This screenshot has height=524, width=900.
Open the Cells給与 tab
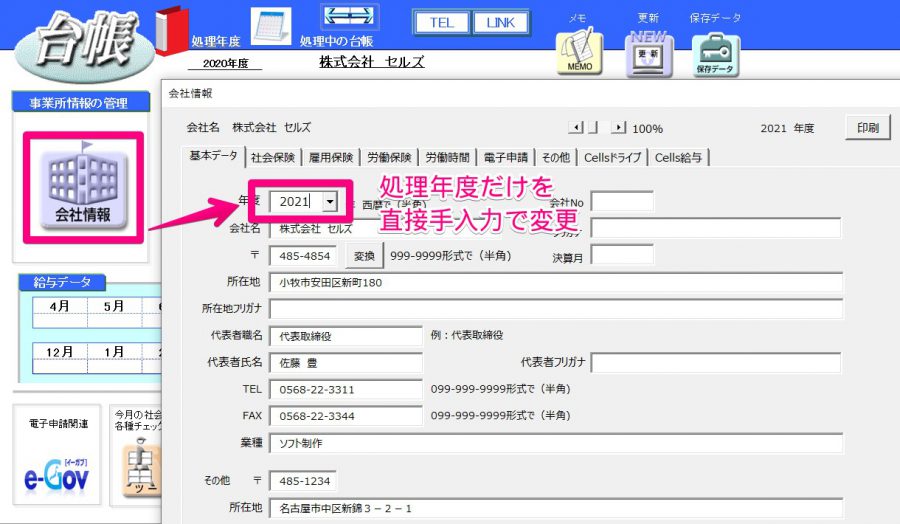coord(678,158)
